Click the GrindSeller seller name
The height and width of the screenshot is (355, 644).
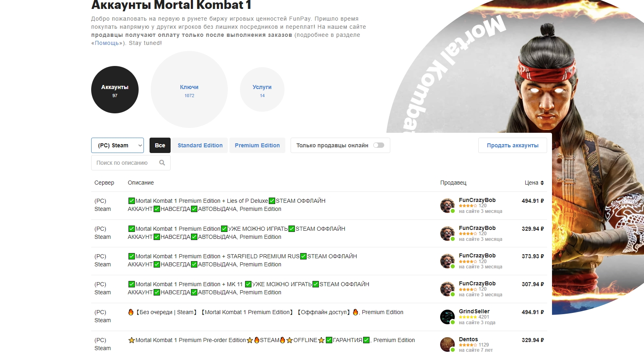(x=474, y=311)
